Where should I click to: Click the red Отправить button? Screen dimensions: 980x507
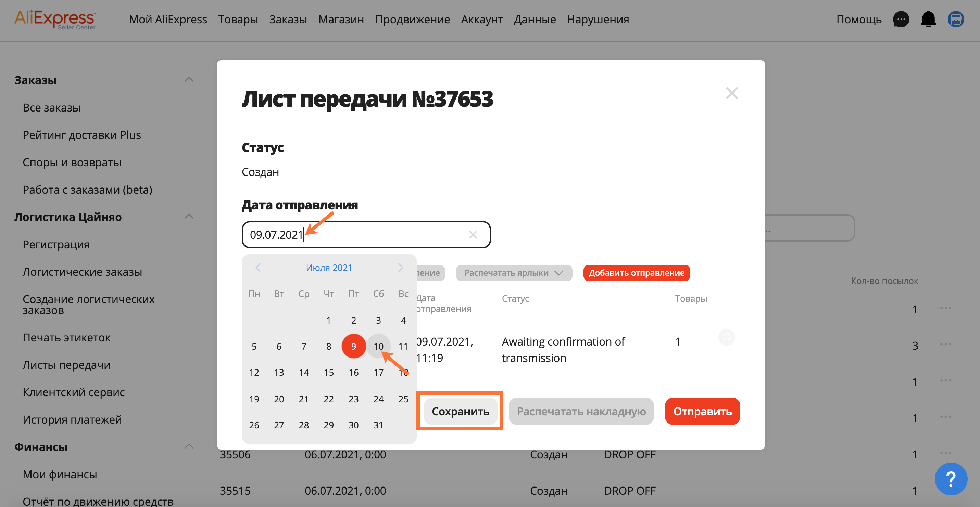click(x=702, y=411)
